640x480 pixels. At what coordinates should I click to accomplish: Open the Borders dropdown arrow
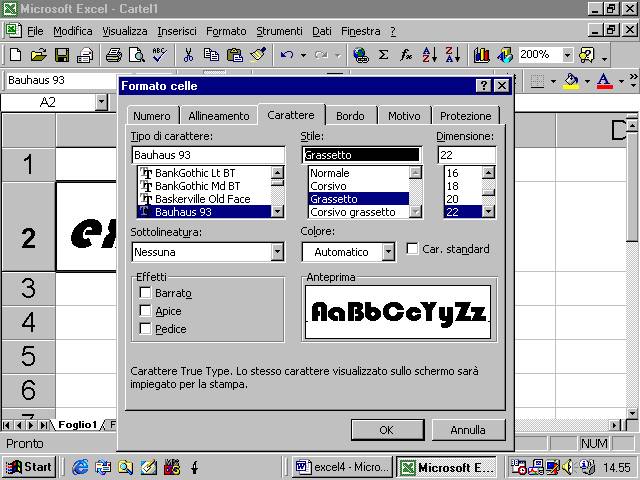(553, 81)
